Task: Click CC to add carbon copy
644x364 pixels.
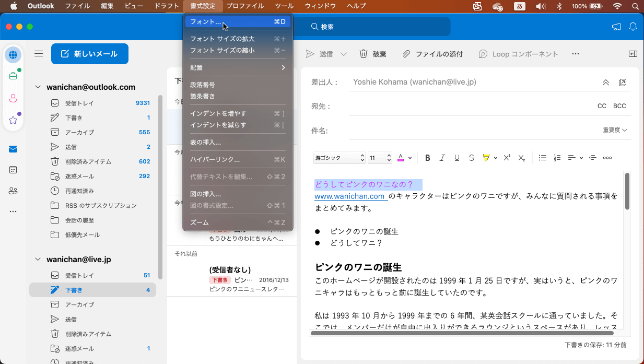Action: pos(602,106)
